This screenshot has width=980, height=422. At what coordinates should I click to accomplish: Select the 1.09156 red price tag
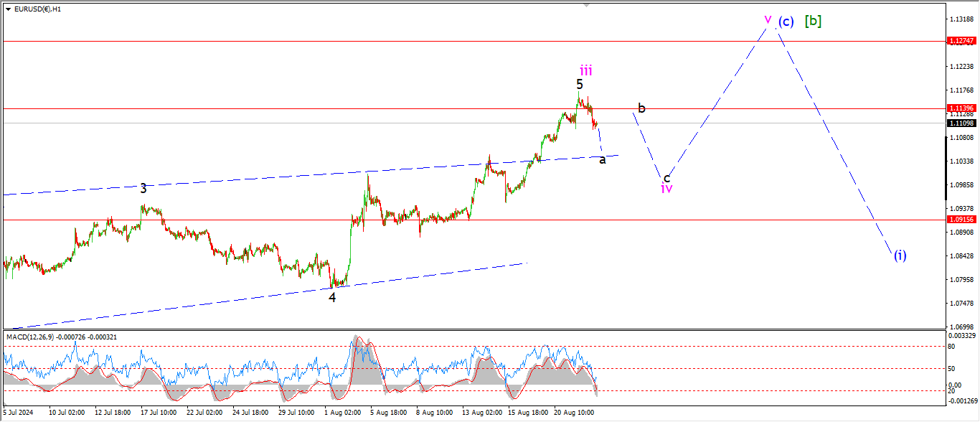pyautogui.click(x=960, y=220)
